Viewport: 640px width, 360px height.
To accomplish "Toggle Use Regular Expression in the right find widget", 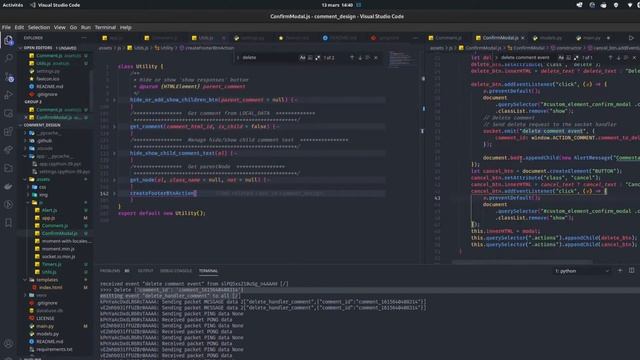I will click(x=576, y=58).
